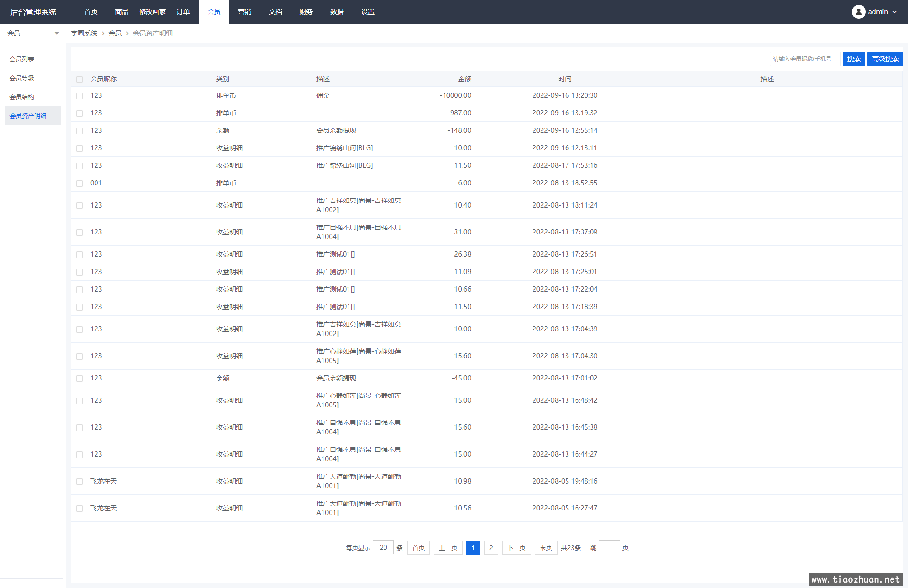Click the admin user avatar icon
Image resolution: width=908 pixels, height=588 pixels.
point(858,12)
